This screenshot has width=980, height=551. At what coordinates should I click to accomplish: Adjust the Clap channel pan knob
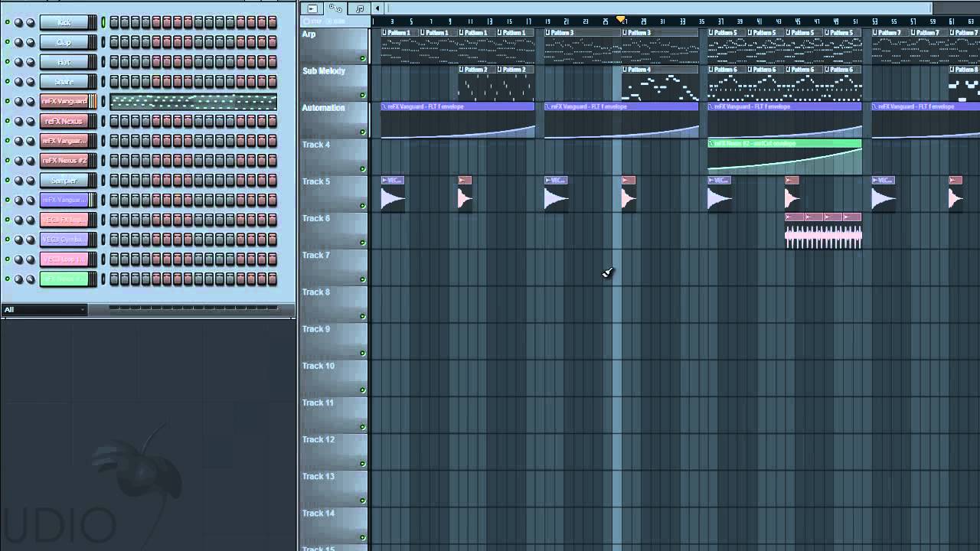(x=18, y=42)
